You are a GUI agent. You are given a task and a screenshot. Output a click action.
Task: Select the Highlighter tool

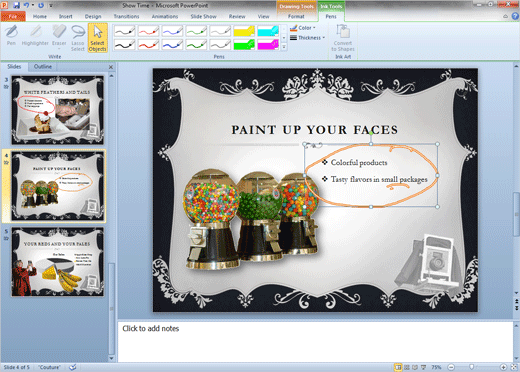click(35, 36)
